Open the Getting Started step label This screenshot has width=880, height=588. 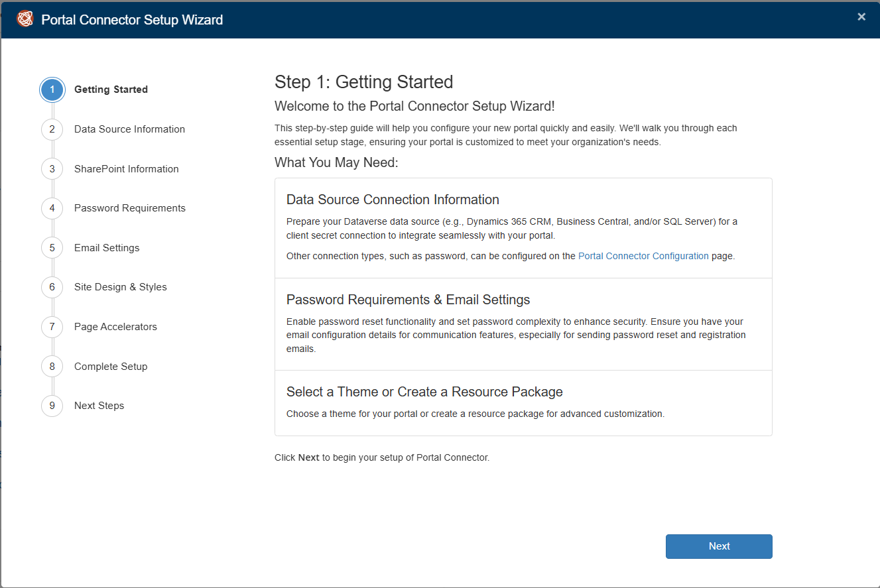pyautogui.click(x=111, y=89)
